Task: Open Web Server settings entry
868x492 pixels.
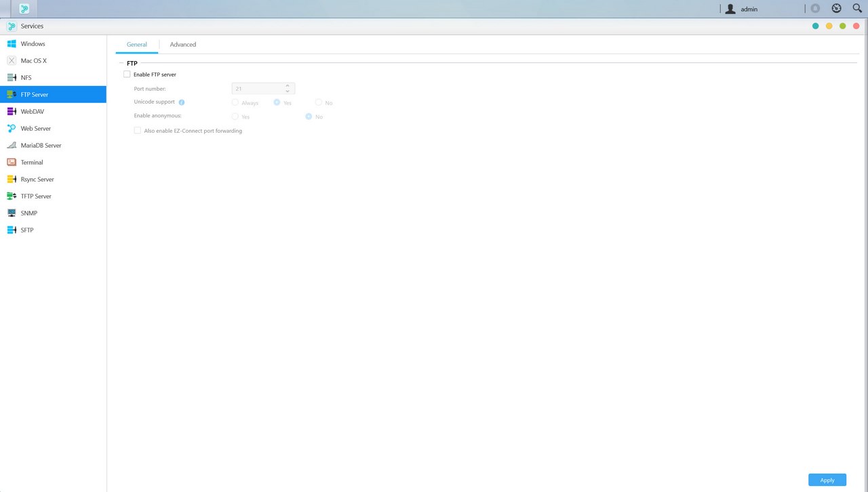Action: pos(53,128)
